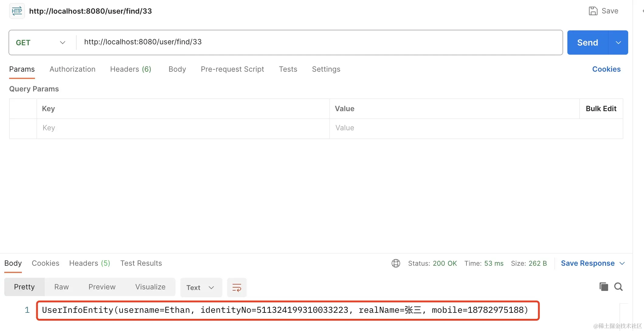This screenshot has width=644, height=331.
Task: Open the Headers (6) request tab
Action: pyautogui.click(x=130, y=69)
